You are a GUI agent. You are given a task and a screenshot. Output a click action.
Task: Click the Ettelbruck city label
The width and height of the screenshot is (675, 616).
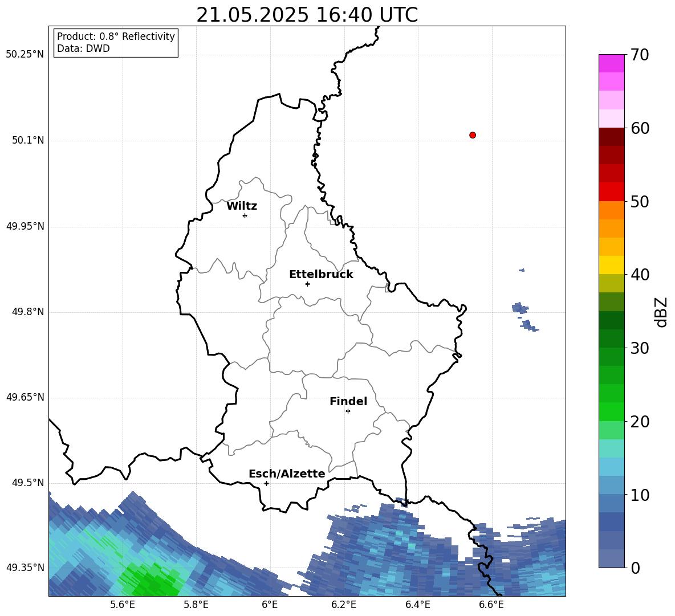pos(321,275)
